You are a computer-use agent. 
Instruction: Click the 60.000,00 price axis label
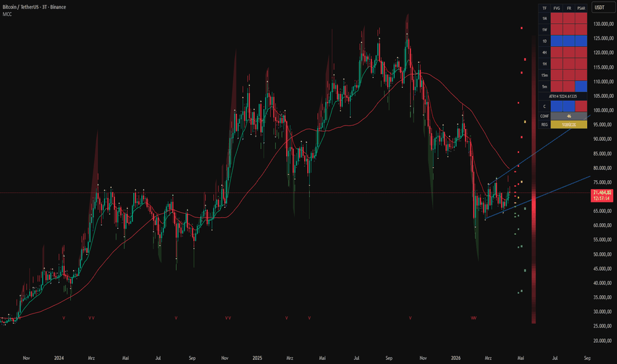[x=602, y=226]
